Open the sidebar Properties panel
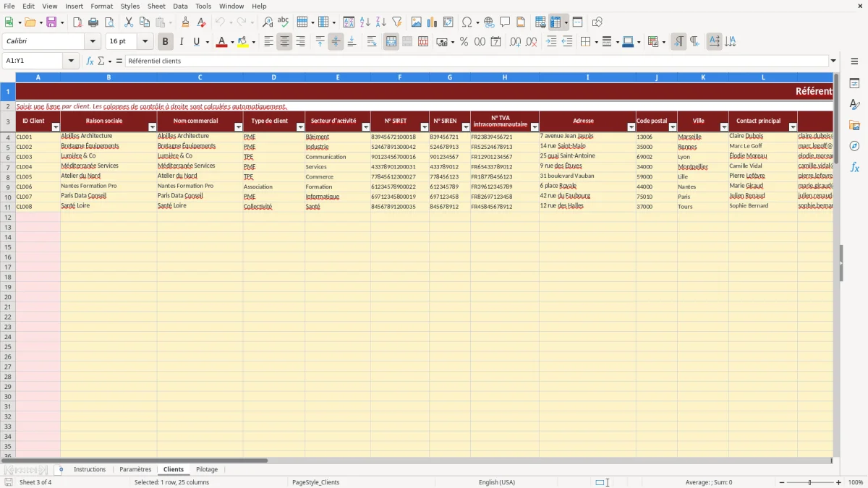Viewport: 868px width, 488px height. (x=854, y=84)
